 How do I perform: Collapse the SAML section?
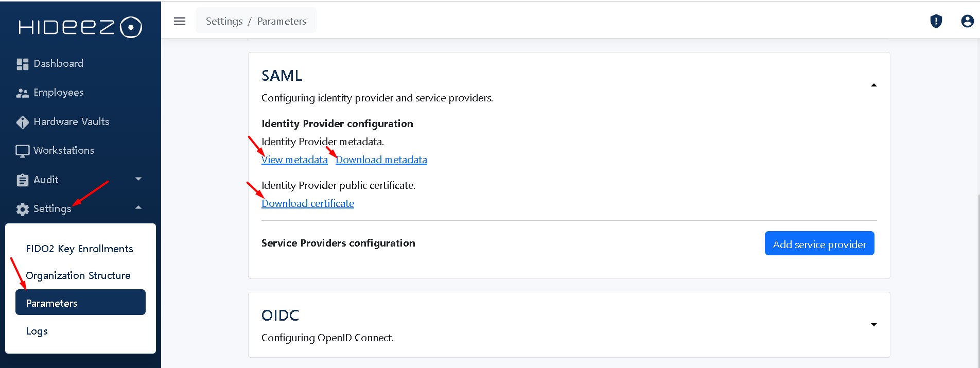point(873,85)
